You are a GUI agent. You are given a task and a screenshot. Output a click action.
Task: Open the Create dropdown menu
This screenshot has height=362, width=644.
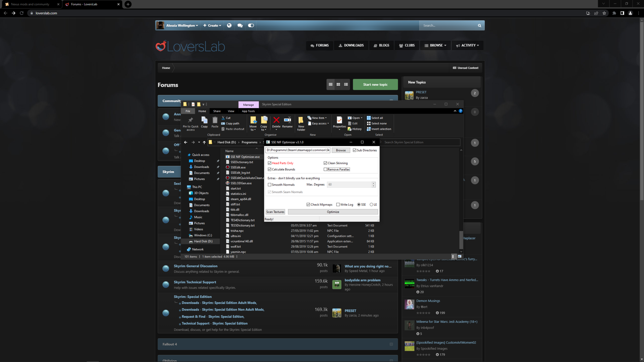212,25
